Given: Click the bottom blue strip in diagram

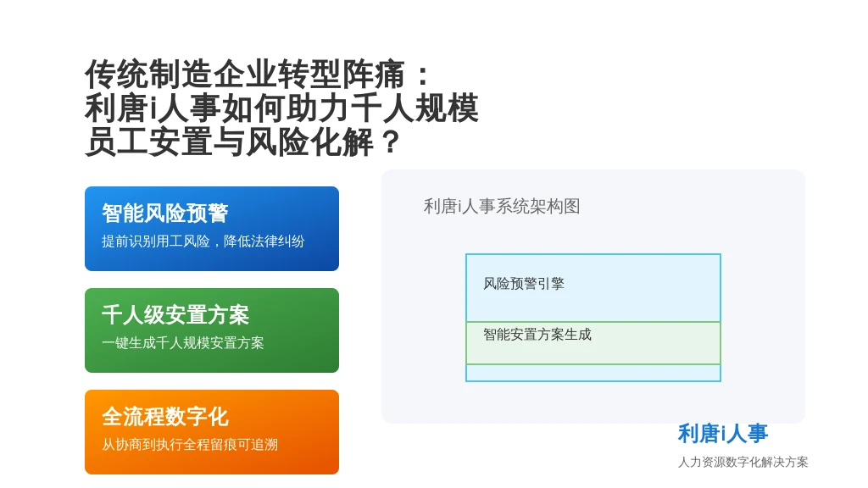Looking at the screenshot, I should 593,373.
